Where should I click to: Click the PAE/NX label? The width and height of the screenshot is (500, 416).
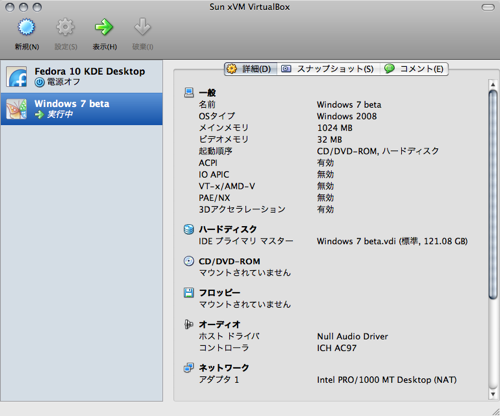(x=214, y=198)
